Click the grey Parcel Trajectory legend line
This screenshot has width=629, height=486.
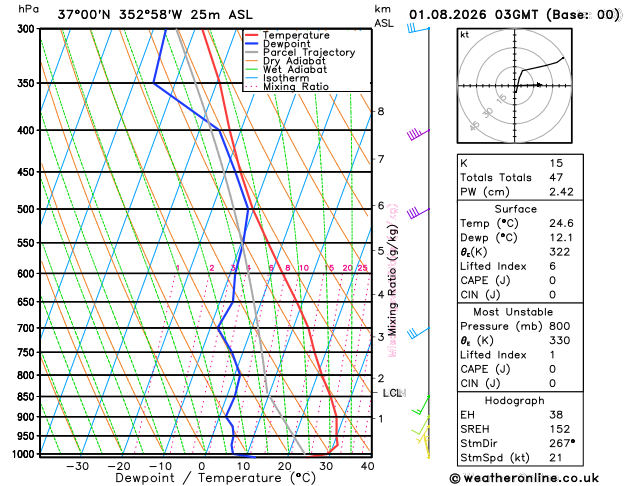click(x=252, y=52)
